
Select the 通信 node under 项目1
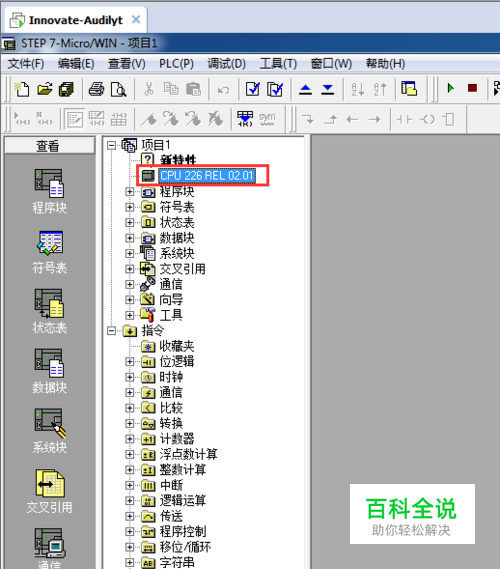click(x=171, y=284)
